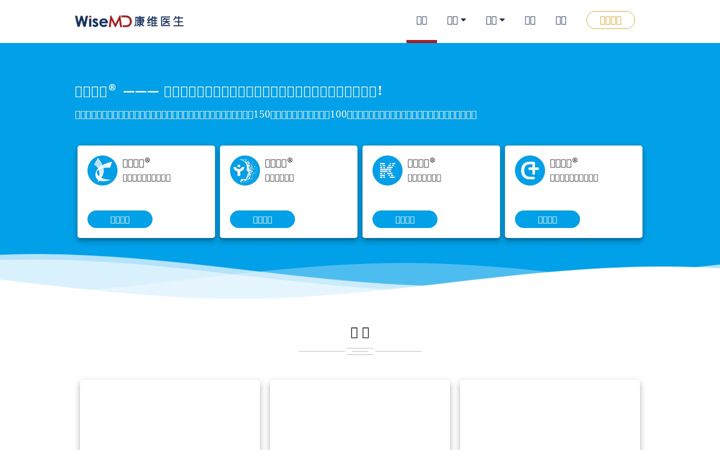Select hero subtitle line containing 150 and 100
720x450 pixels.
[x=276, y=114]
